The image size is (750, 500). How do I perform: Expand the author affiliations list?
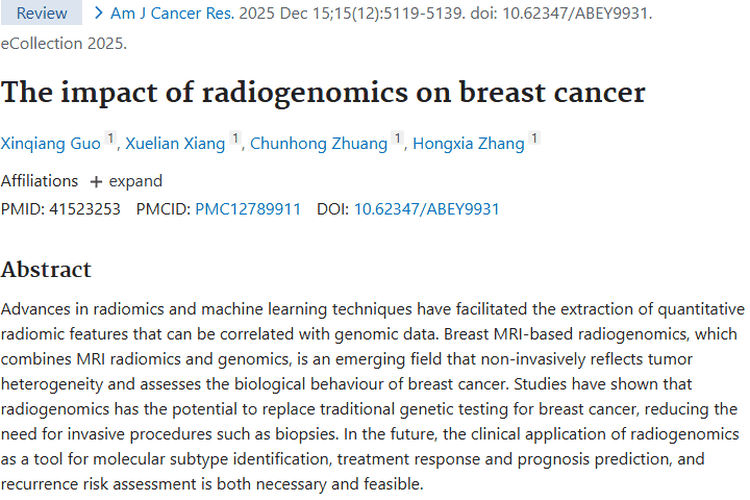tap(126, 181)
